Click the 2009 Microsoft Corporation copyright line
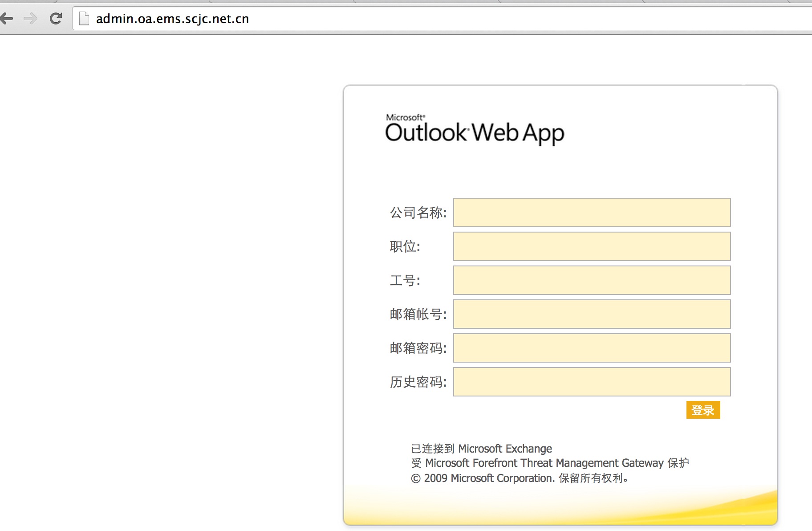This screenshot has width=812, height=531. [x=520, y=478]
